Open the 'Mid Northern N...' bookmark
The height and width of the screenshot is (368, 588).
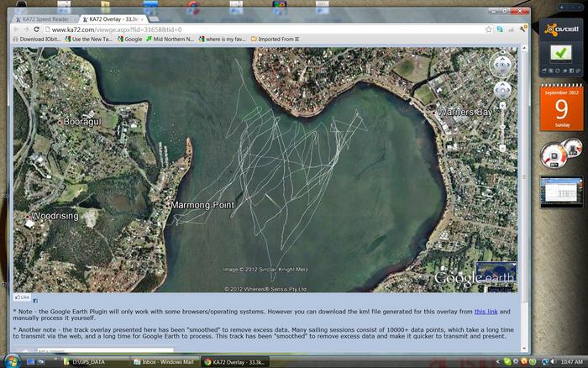point(172,39)
